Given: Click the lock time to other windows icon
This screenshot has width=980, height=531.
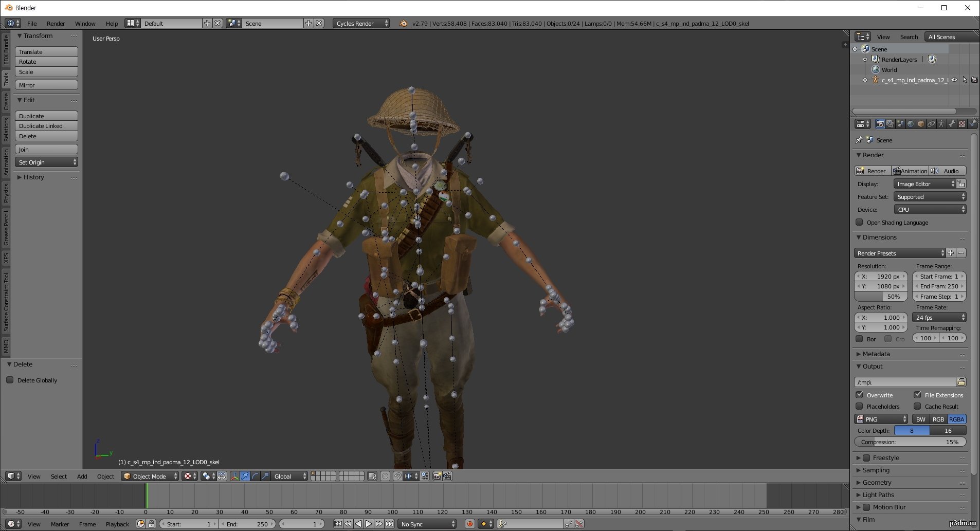Looking at the screenshot, I should tap(151, 524).
